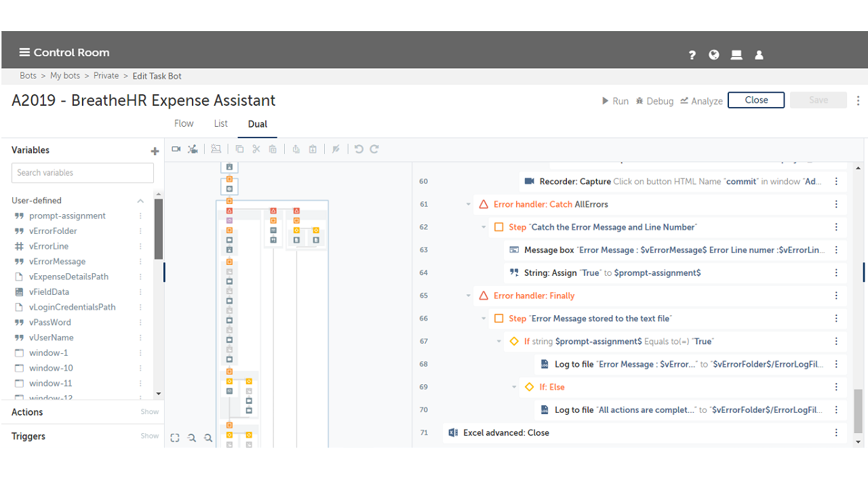Collapse Step 'Catch the Error Message' block
This screenshot has width=868, height=488.
pyautogui.click(x=484, y=227)
